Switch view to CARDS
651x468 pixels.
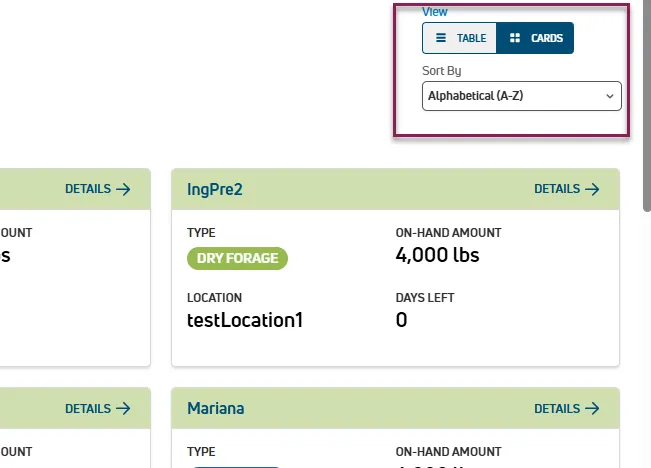pyautogui.click(x=535, y=38)
